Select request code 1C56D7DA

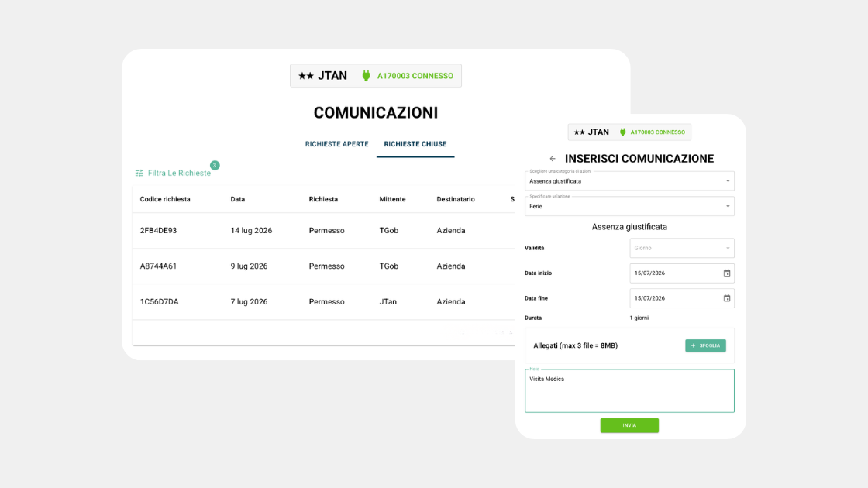[159, 302]
